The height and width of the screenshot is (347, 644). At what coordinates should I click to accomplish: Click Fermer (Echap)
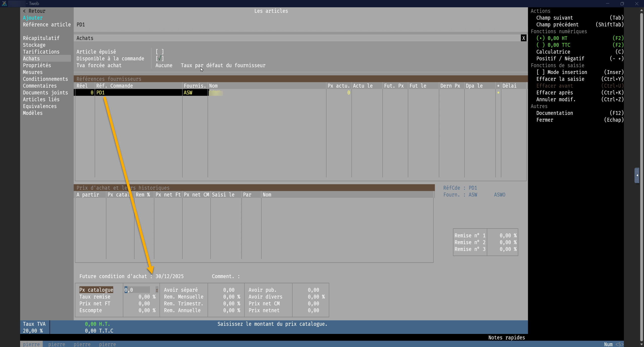click(580, 120)
